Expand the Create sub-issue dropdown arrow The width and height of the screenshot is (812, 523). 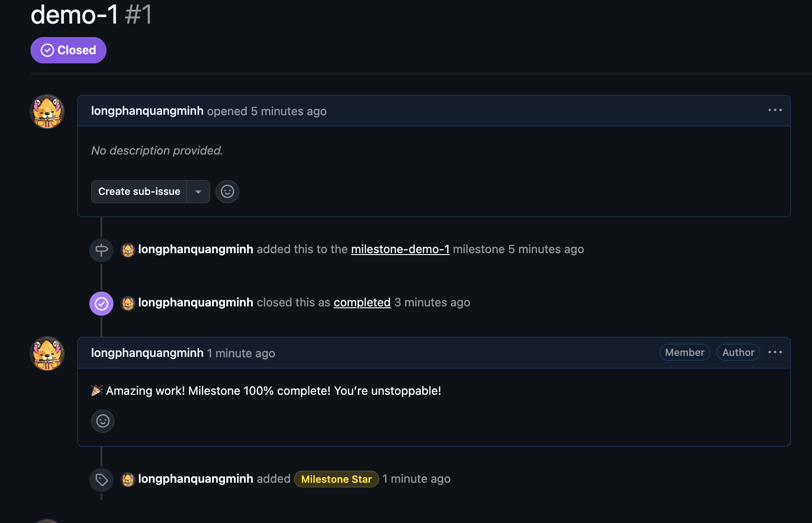199,192
